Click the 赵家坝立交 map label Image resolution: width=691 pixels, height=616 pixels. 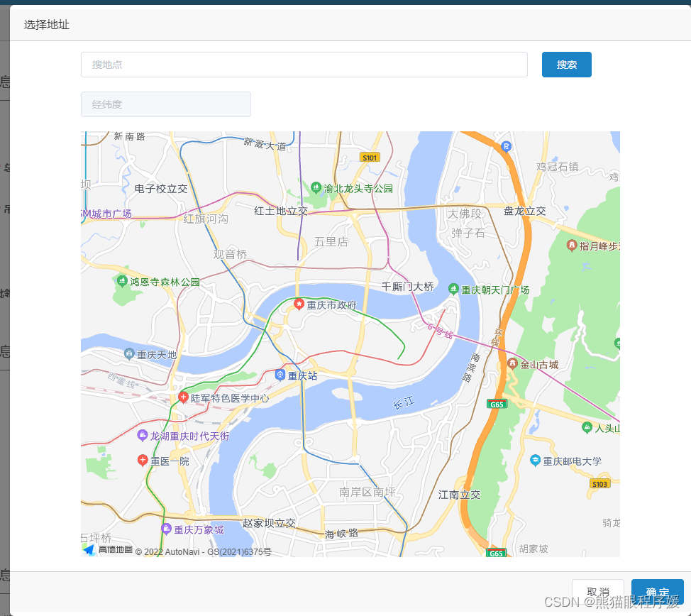tap(269, 523)
